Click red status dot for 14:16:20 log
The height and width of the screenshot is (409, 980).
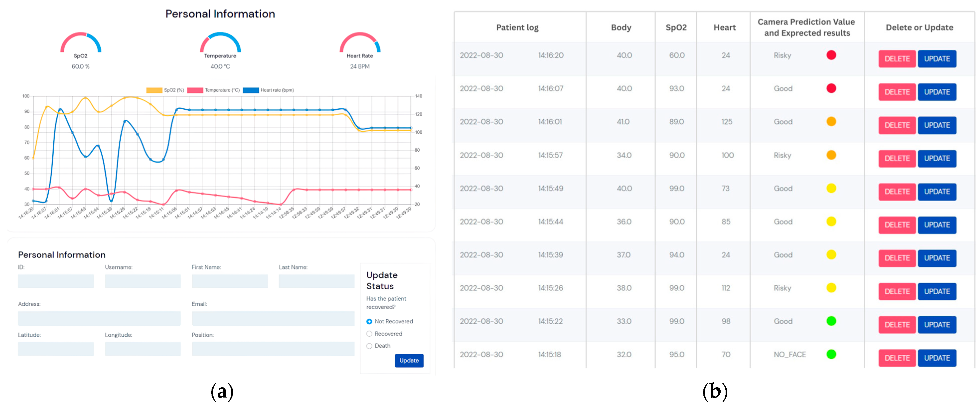[x=831, y=55]
